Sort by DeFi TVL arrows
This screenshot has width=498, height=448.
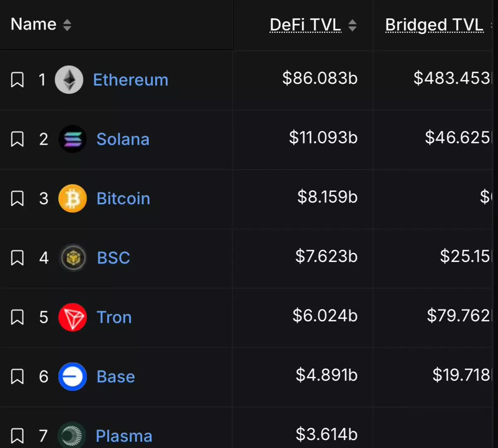[352, 25]
